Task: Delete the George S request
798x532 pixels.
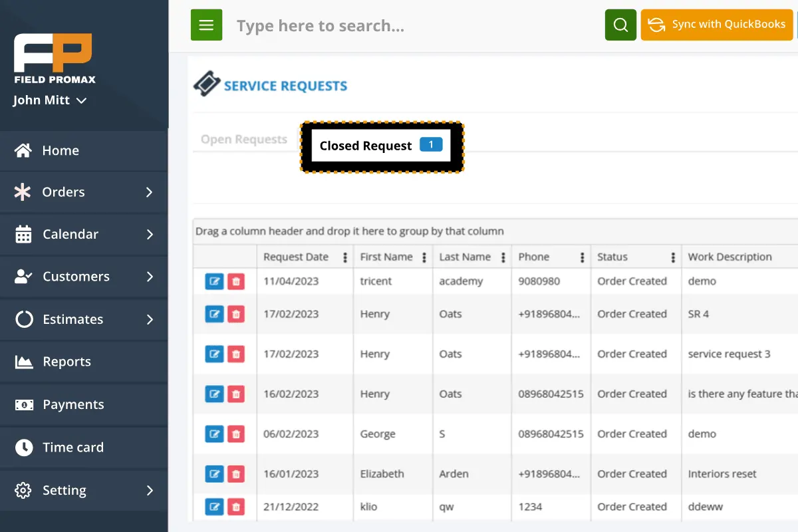Action: click(x=235, y=434)
